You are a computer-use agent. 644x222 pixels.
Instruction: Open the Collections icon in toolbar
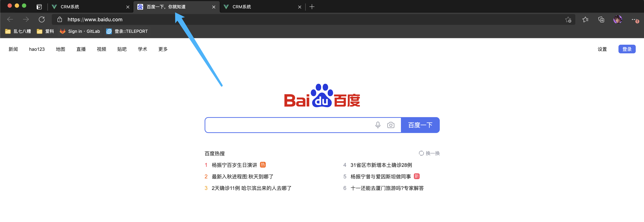pos(601,19)
